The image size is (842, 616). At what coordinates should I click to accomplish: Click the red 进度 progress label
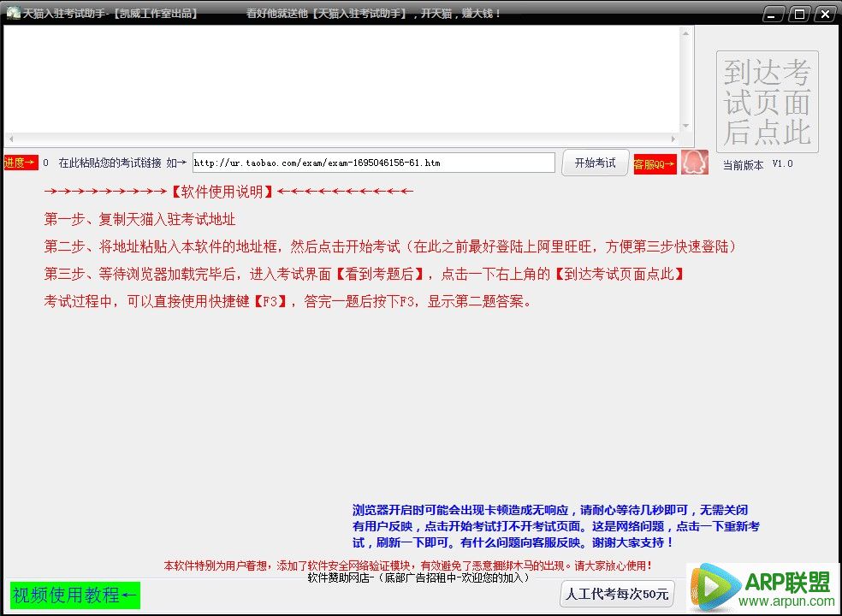(21, 163)
